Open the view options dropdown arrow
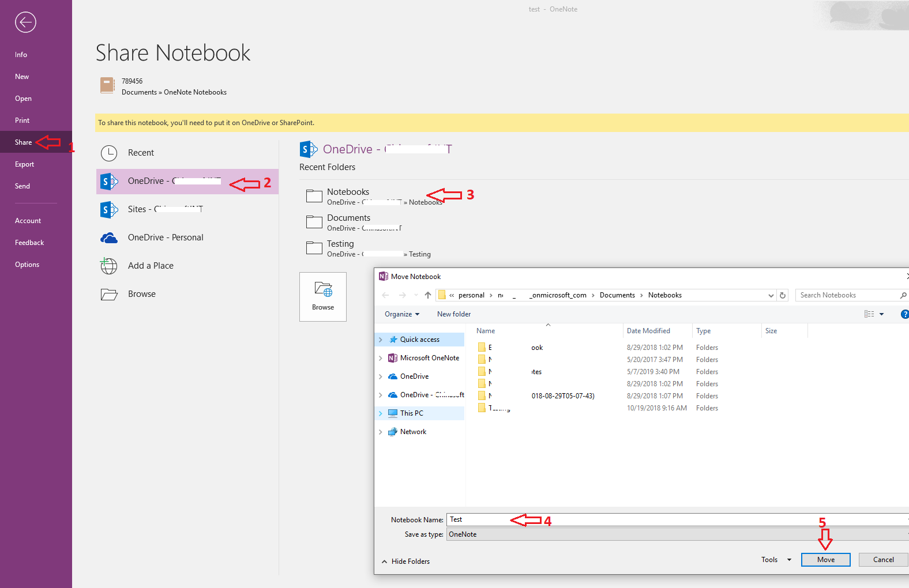Viewport: 909px width, 588px height. coord(881,314)
